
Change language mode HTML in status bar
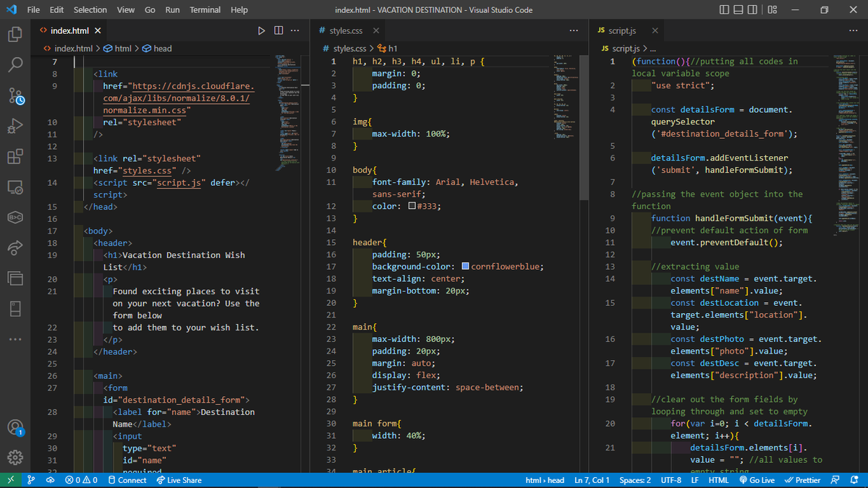(x=718, y=480)
